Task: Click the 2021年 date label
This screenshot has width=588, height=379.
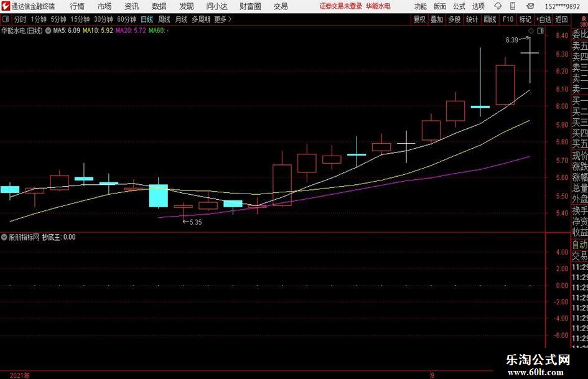Action: click(19, 375)
